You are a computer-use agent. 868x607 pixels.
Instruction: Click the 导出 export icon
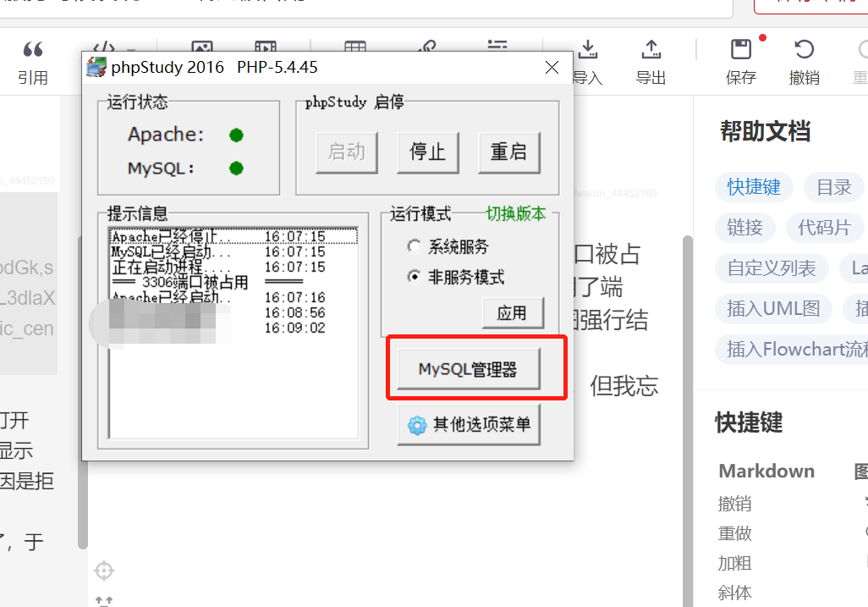coord(651,49)
